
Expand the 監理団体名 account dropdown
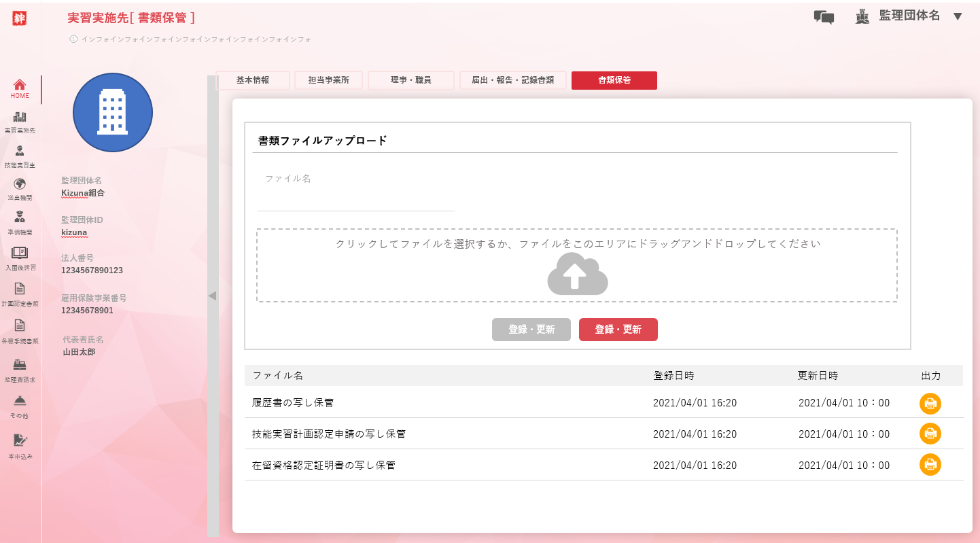coord(958,16)
